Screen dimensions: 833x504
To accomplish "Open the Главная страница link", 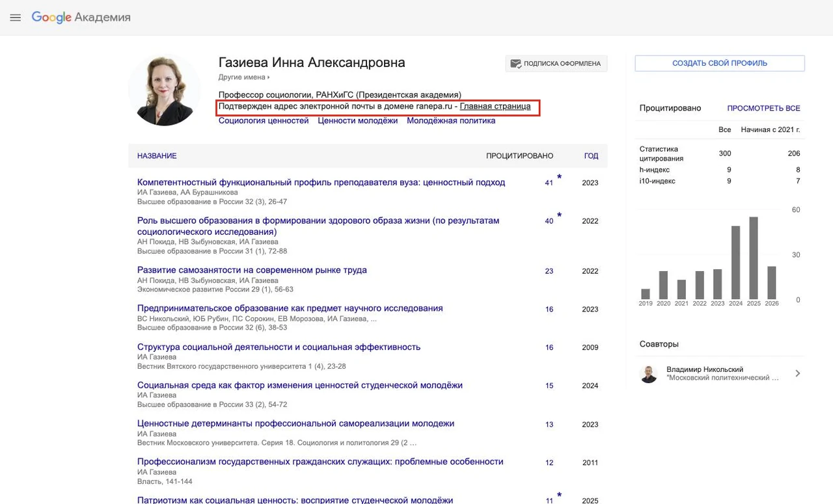I will point(495,107).
